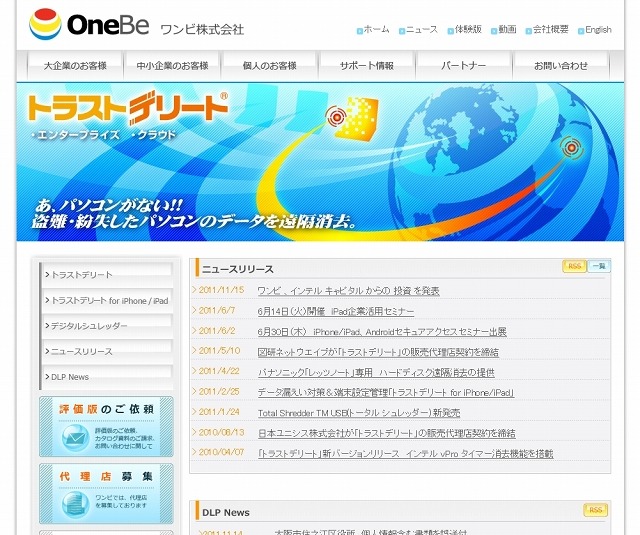Select パートナー navigation tab

click(464, 66)
